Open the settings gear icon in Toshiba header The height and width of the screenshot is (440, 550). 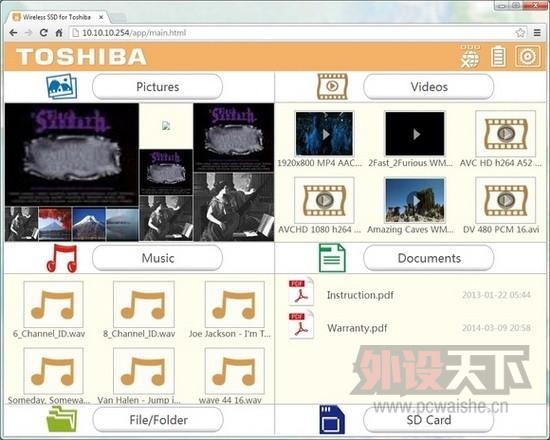[527, 56]
